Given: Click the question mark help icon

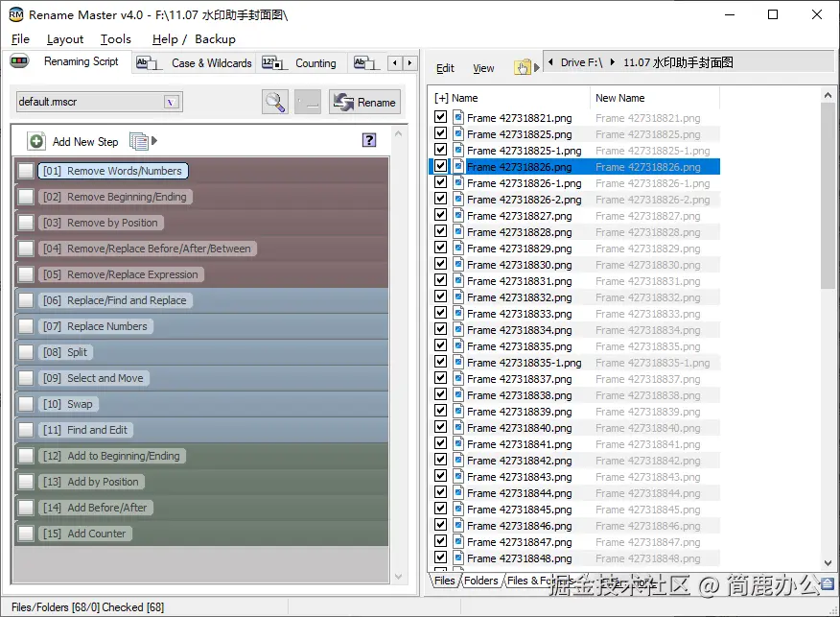Looking at the screenshot, I should click(369, 140).
